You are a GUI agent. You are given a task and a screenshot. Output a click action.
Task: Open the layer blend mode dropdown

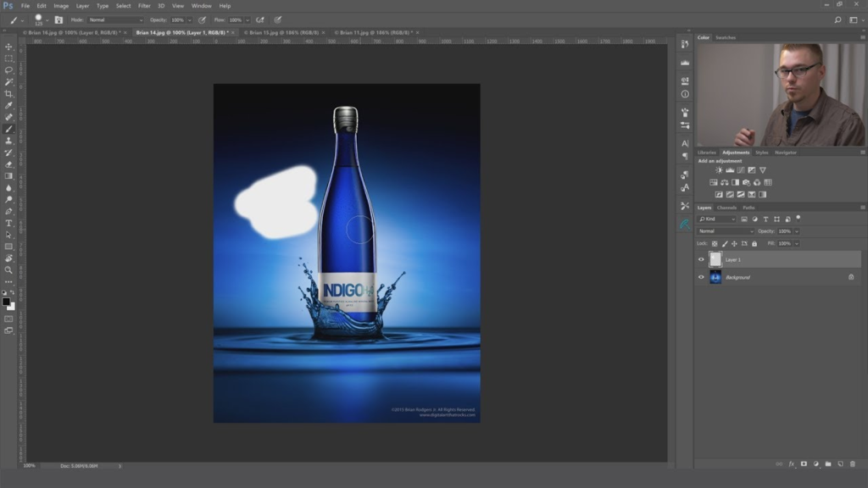tap(726, 231)
